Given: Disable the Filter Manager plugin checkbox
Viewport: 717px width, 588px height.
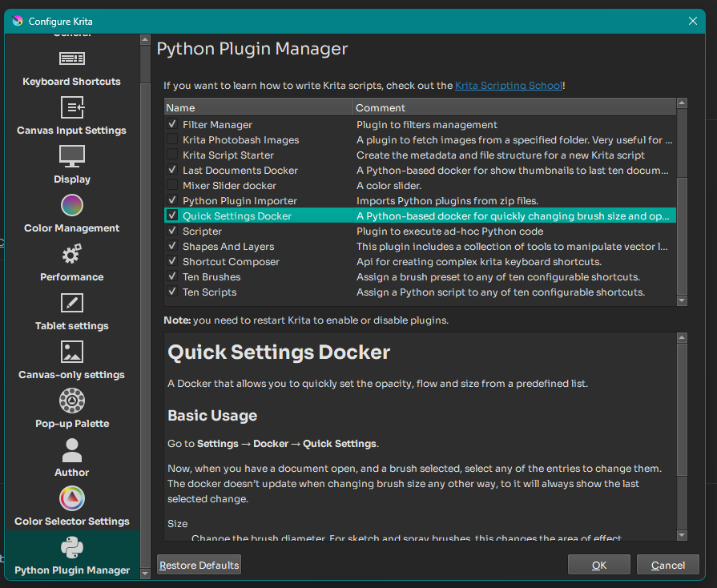Looking at the screenshot, I should point(172,124).
